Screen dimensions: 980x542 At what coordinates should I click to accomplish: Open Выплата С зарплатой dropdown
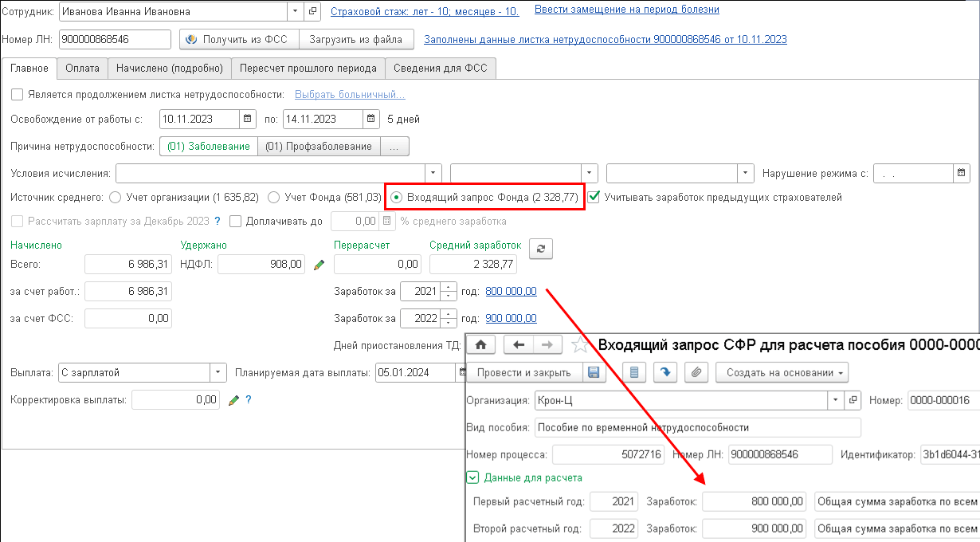(218, 372)
